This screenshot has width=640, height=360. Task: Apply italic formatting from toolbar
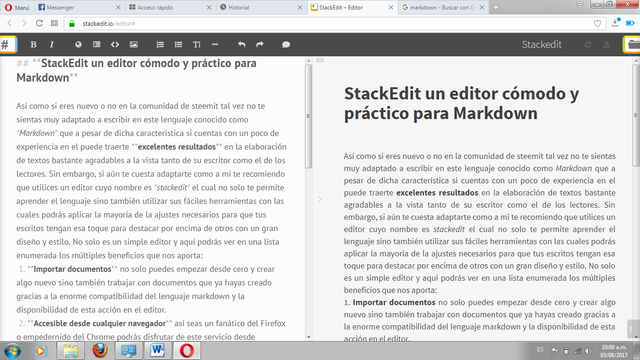point(52,44)
